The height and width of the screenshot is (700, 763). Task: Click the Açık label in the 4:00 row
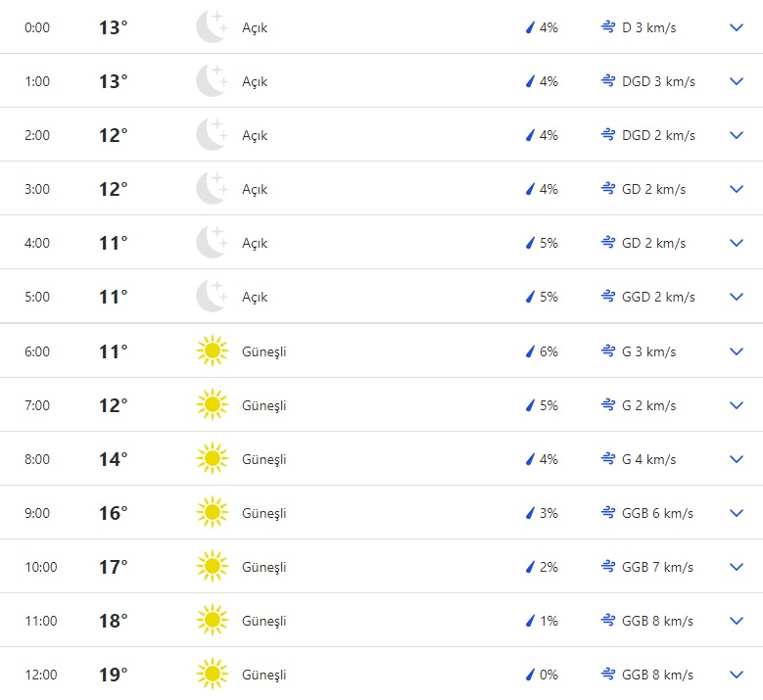(x=255, y=243)
